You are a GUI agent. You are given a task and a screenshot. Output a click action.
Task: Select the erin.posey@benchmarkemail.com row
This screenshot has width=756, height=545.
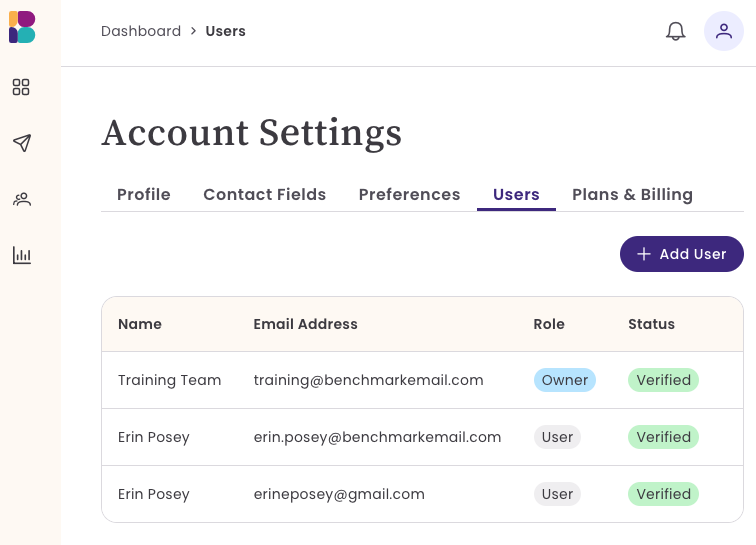pyautogui.click(x=422, y=437)
